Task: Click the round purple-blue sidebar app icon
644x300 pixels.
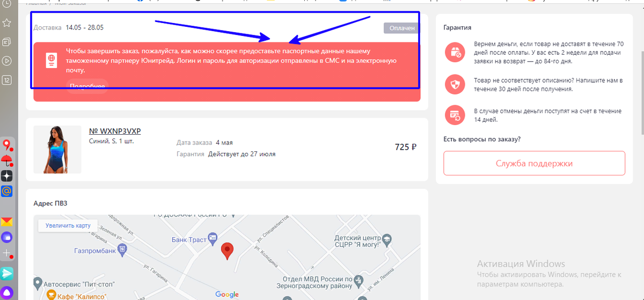Action: coord(7,237)
